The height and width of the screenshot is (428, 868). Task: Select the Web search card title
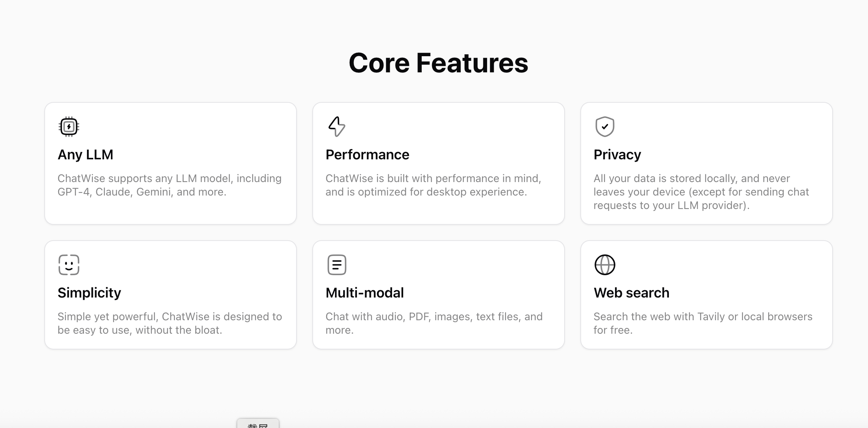(x=632, y=293)
